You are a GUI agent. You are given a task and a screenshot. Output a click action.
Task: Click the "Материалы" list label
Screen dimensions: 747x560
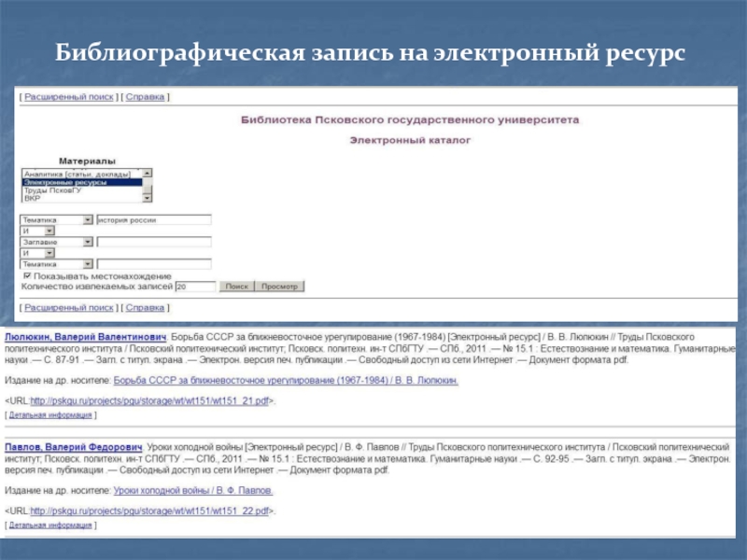(87, 161)
